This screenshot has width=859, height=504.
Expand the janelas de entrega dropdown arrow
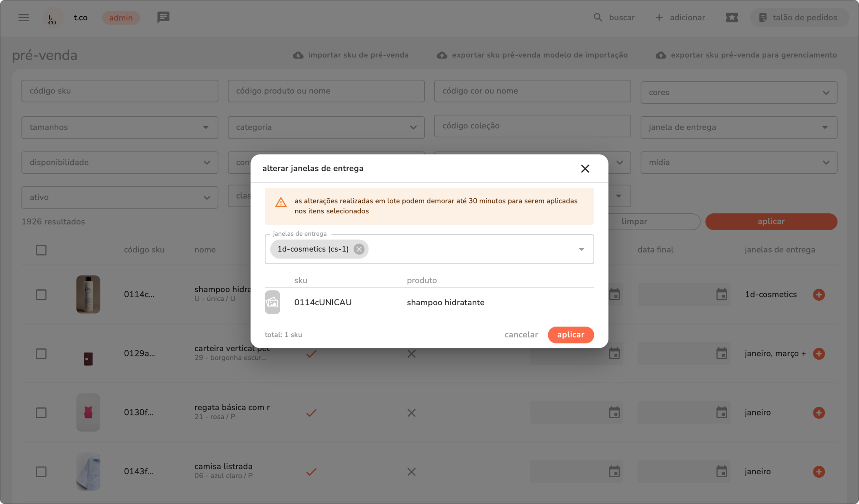point(581,249)
